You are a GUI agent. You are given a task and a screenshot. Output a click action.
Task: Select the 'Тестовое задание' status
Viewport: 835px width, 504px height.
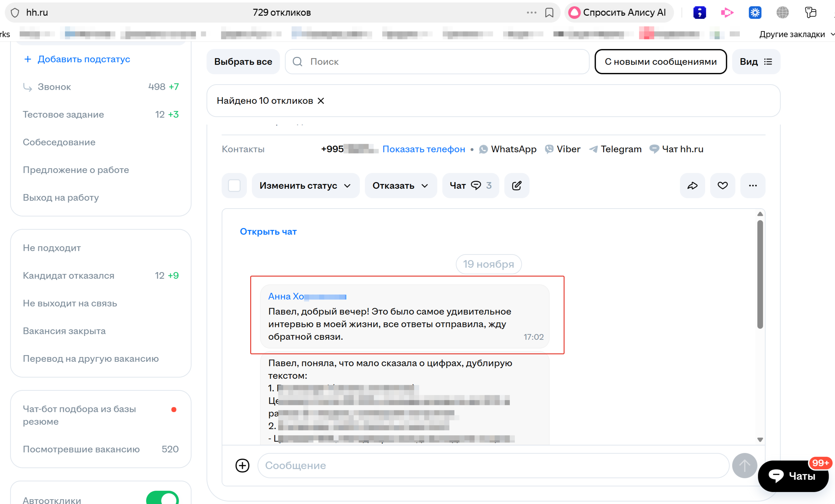tap(63, 115)
